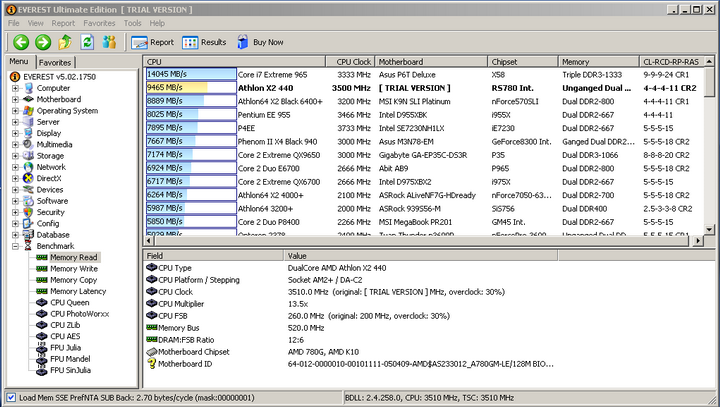The width and height of the screenshot is (720, 407).
Task: Open the Report menu
Action: tap(63, 23)
